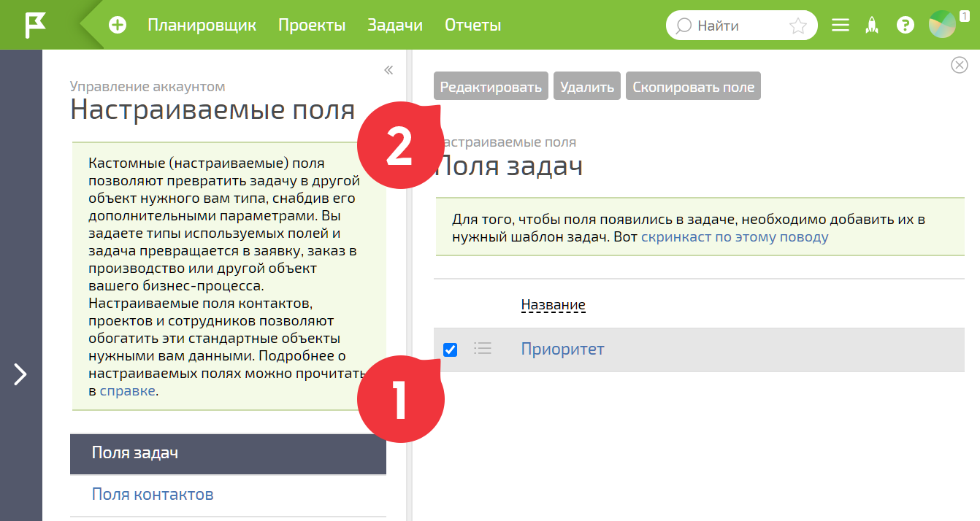Uncheck the Приоритет row checkbox
The image size is (980, 521).
coord(451,350)
